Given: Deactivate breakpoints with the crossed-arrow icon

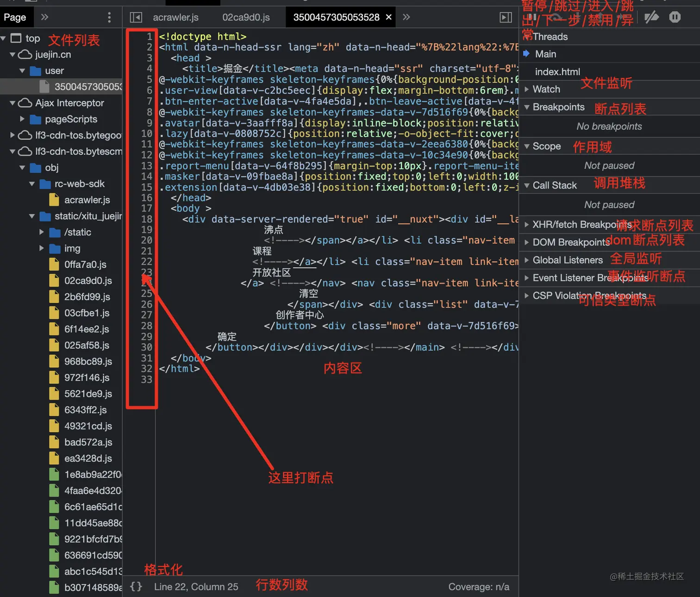Looking at the screenshot, I should pyautogui.click(x=651, y=17).
